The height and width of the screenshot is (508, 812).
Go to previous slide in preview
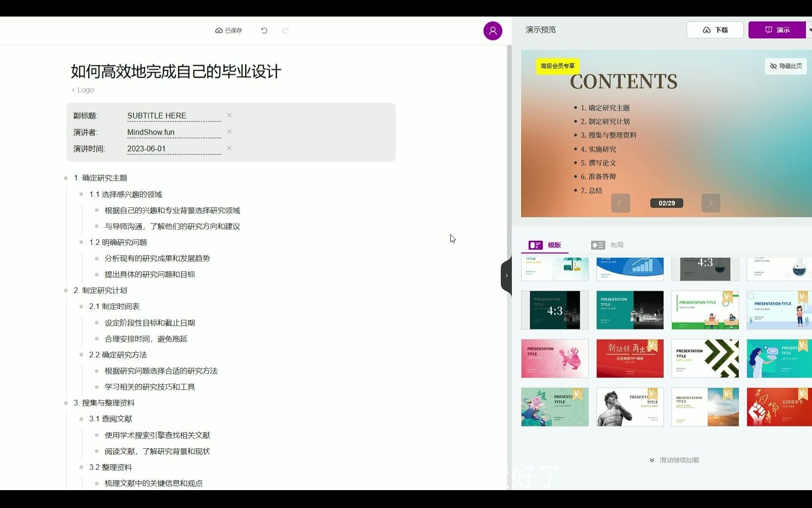tap(620, 203)
